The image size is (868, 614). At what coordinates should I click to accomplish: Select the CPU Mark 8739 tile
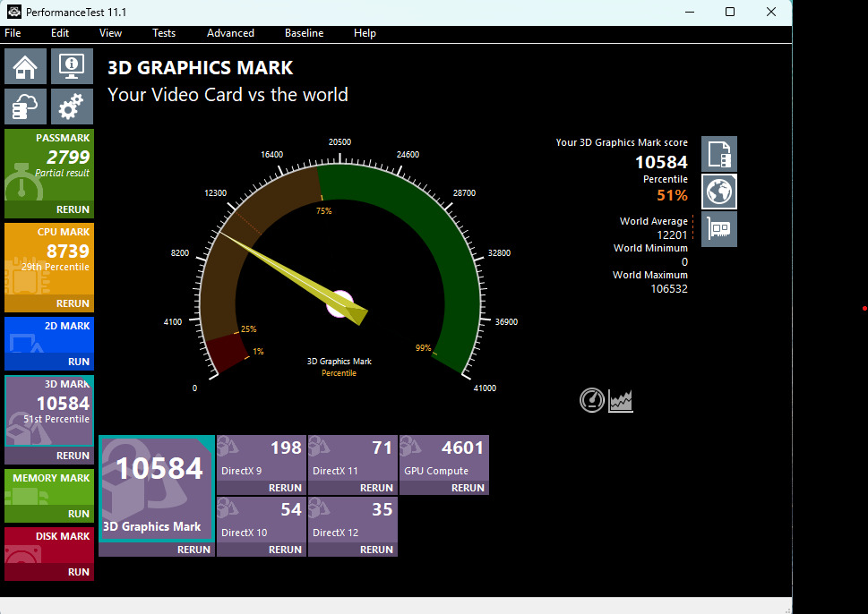pos(49,259)
